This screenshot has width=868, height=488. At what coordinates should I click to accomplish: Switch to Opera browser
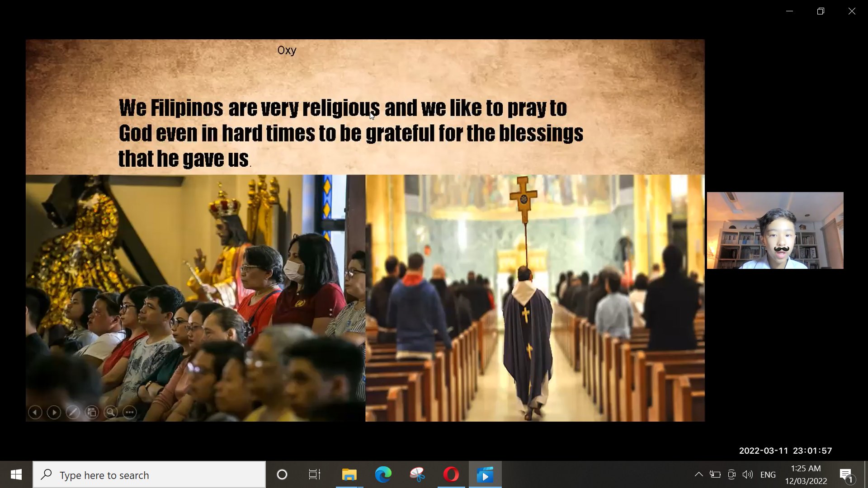click(x=451, y=474)
